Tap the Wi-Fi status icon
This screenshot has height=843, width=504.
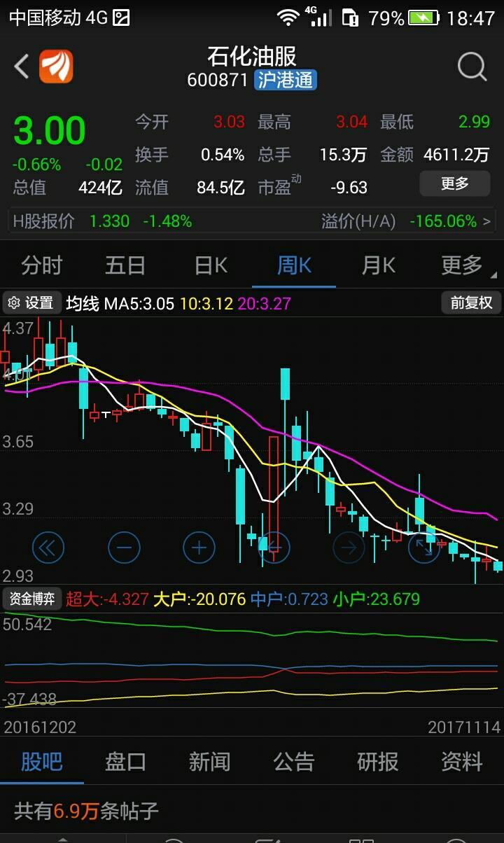[288, 18]
